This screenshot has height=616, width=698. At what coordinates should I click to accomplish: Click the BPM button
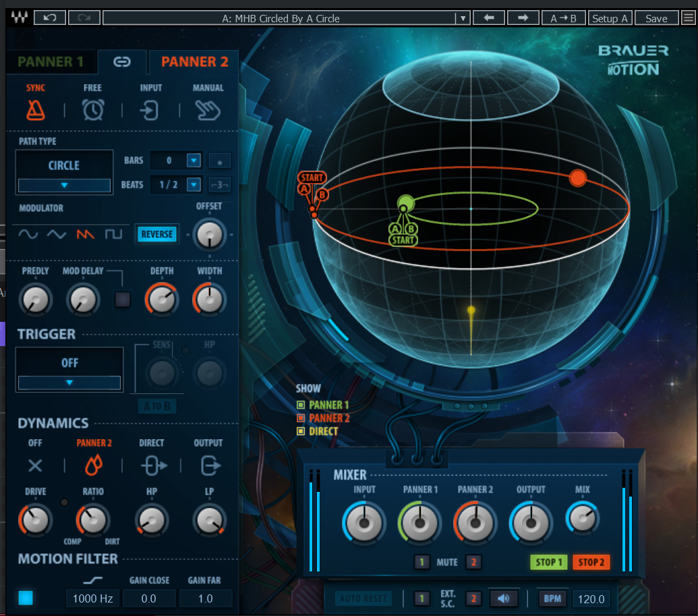[552, 598]
